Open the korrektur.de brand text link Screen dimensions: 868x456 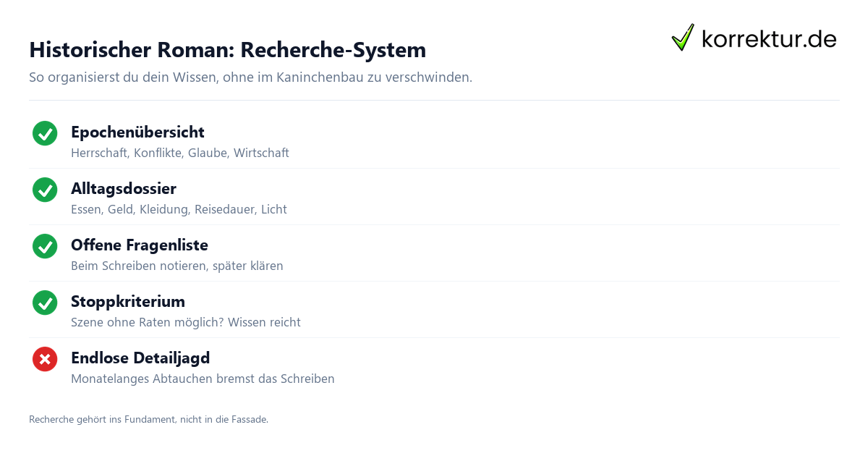[x=769, y=39]
